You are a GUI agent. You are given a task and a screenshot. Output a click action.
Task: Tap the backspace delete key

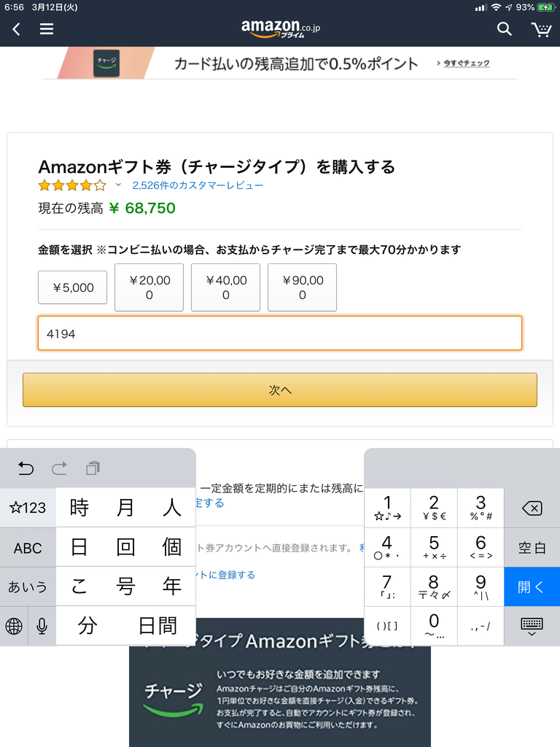532,508
